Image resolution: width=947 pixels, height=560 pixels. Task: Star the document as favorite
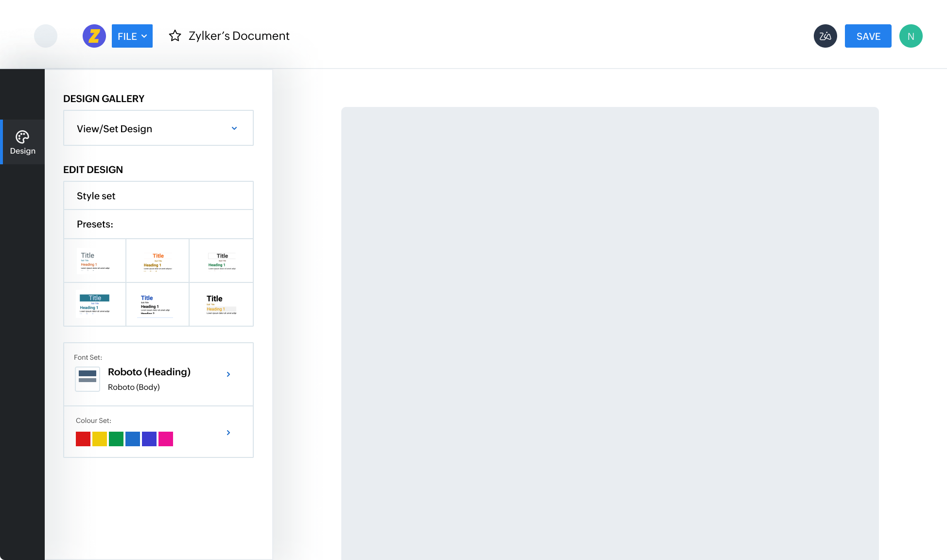coord(175,36)
